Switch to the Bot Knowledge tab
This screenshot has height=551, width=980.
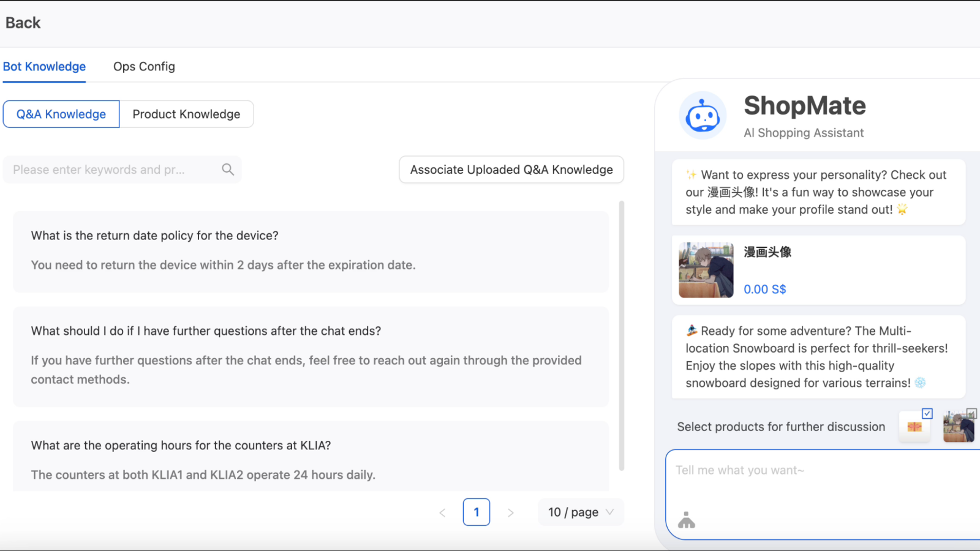pyautogui.click(x=44, y=67)
